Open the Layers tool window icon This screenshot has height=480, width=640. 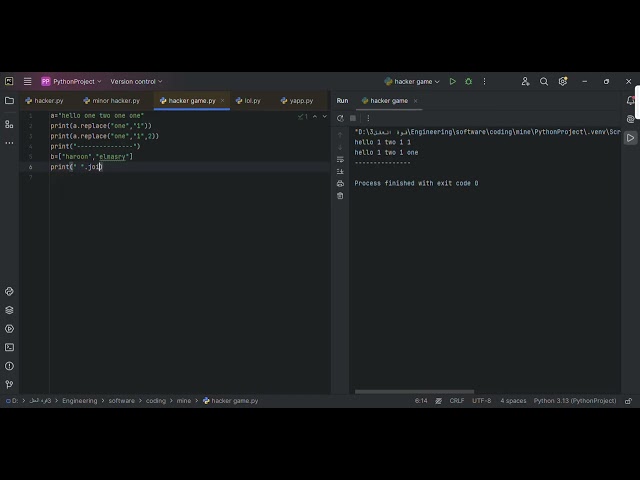(x=9, y=310)
